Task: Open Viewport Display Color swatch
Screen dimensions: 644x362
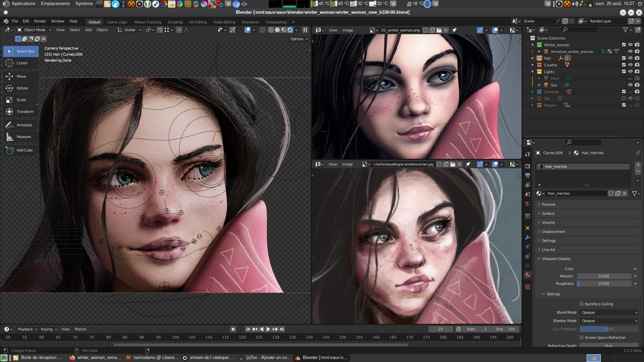Action: pos(604,269)
